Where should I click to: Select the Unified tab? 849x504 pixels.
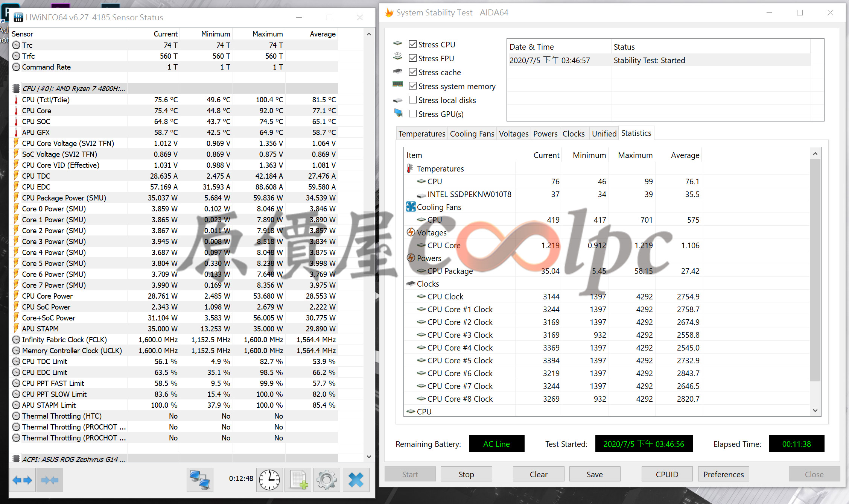(604, 134)
